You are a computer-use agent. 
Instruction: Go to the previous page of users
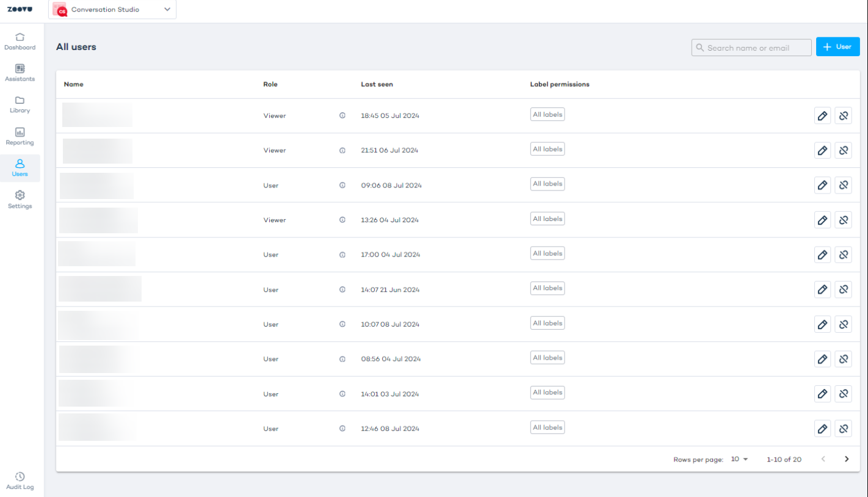[823, 459]
